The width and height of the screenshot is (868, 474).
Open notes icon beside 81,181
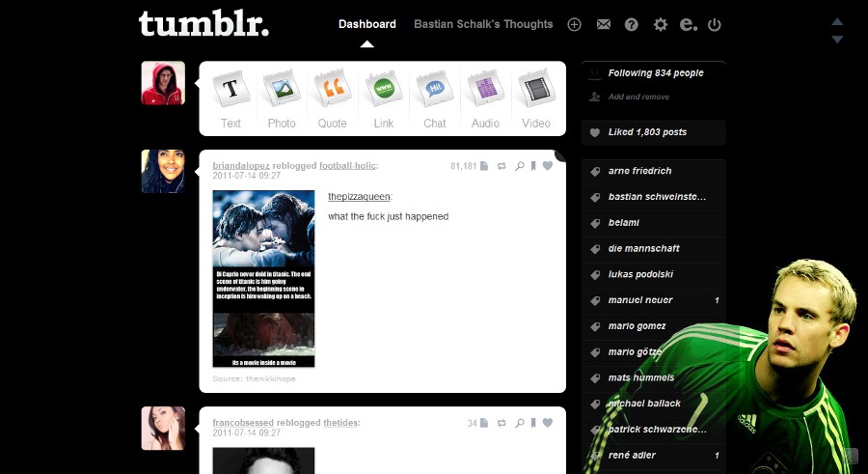pos(484,166)
